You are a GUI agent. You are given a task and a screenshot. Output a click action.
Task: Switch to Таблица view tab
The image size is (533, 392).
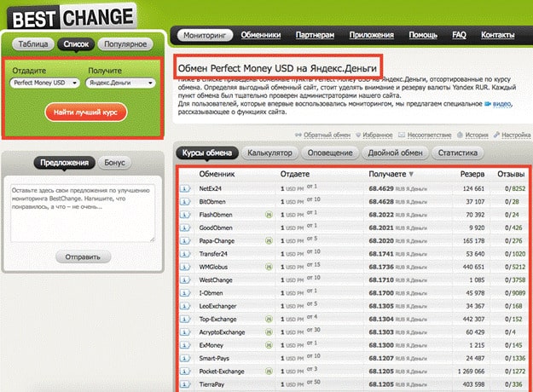click(33, 44)
